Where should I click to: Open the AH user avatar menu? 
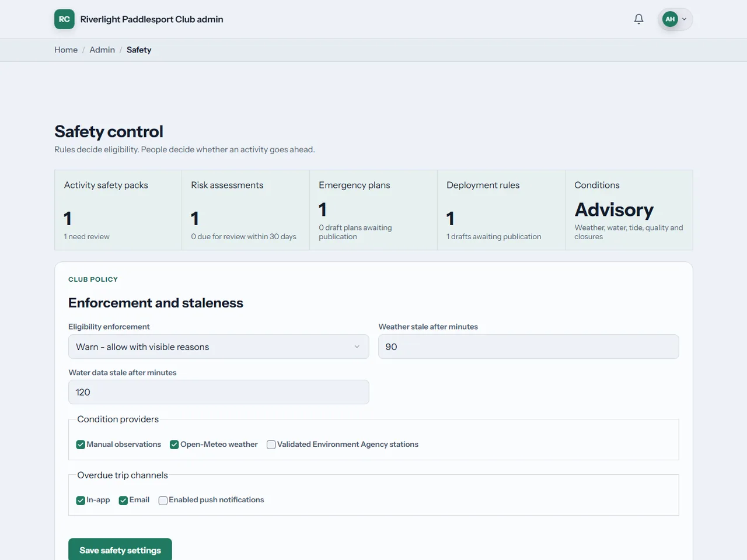pyautogui.click(x=675, y=19)
